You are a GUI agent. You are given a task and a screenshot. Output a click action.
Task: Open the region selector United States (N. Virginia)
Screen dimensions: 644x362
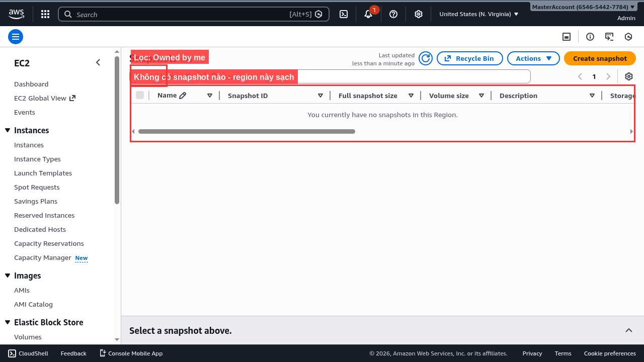pyautogui.click(x=478, y=14)
